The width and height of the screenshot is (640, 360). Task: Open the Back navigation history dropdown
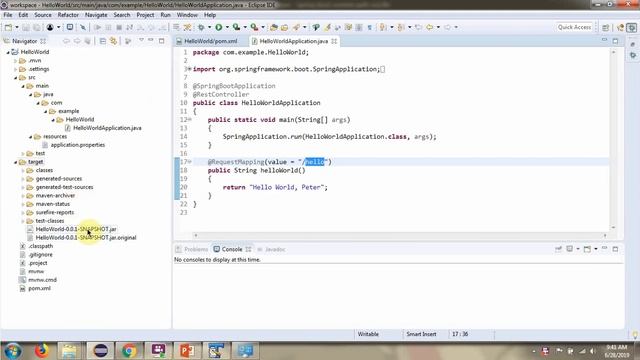point(438,27)
